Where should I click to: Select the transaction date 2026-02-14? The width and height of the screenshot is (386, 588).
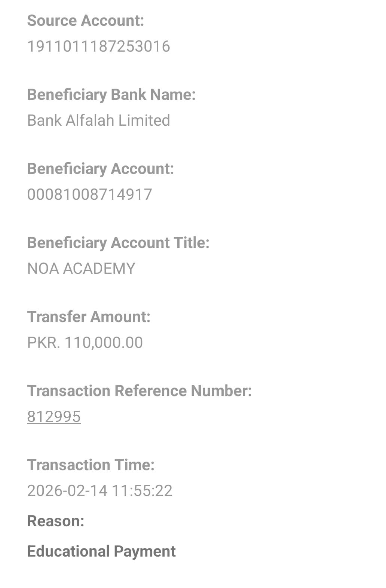[x=67, y=491]
